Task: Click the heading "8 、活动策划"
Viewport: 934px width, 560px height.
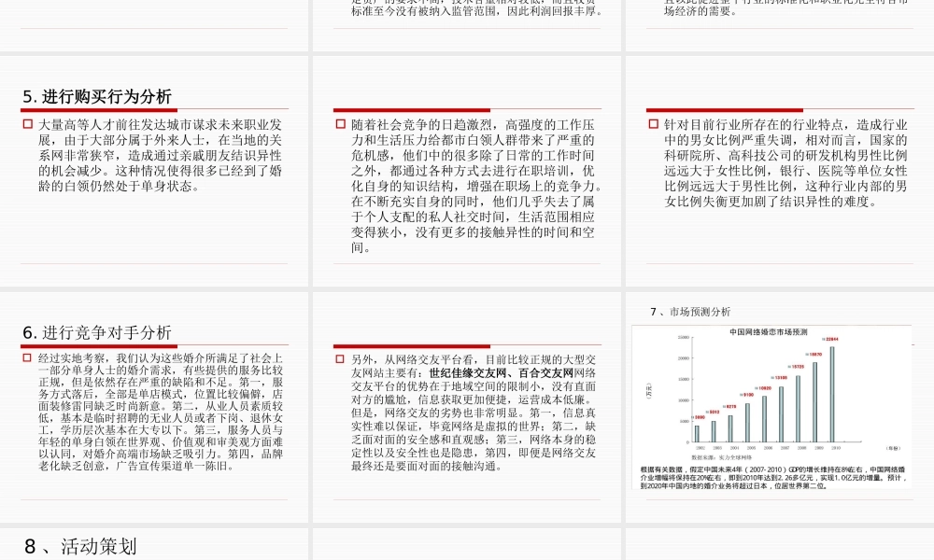Action: click(80, 546)
